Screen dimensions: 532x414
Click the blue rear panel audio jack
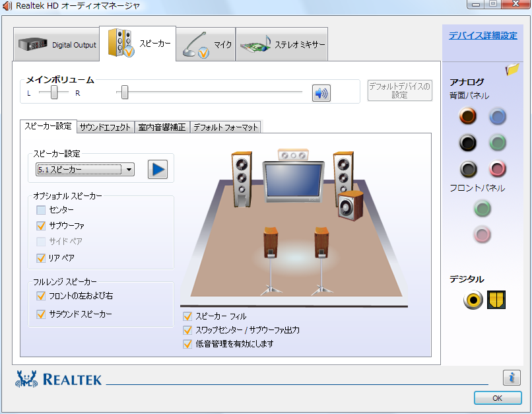498,116
